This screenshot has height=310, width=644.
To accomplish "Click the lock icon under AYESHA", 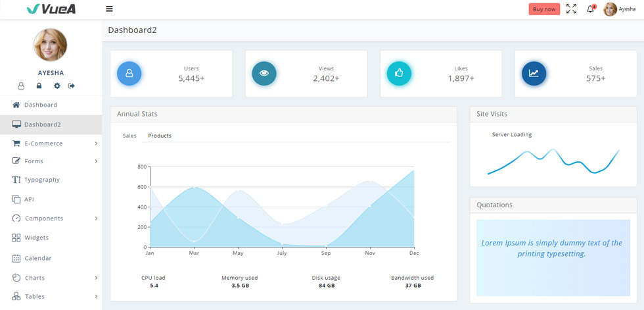I will [x=39, y=86].
